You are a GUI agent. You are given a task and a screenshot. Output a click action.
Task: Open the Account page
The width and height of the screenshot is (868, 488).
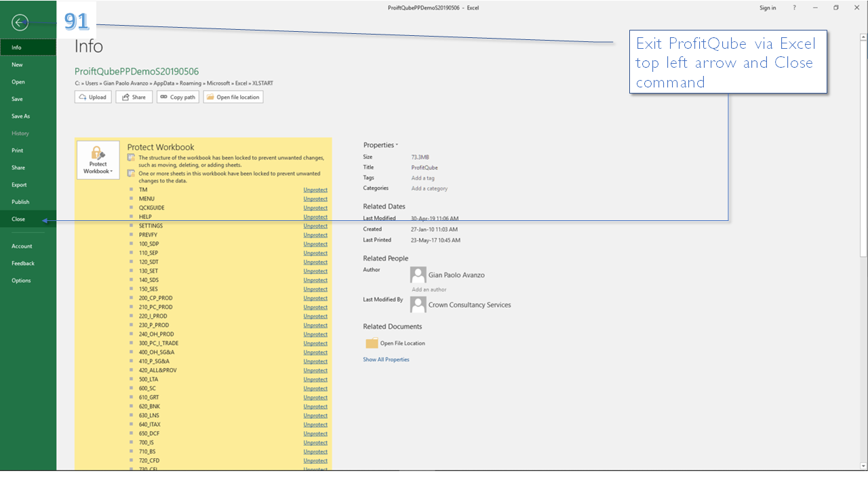28,246
